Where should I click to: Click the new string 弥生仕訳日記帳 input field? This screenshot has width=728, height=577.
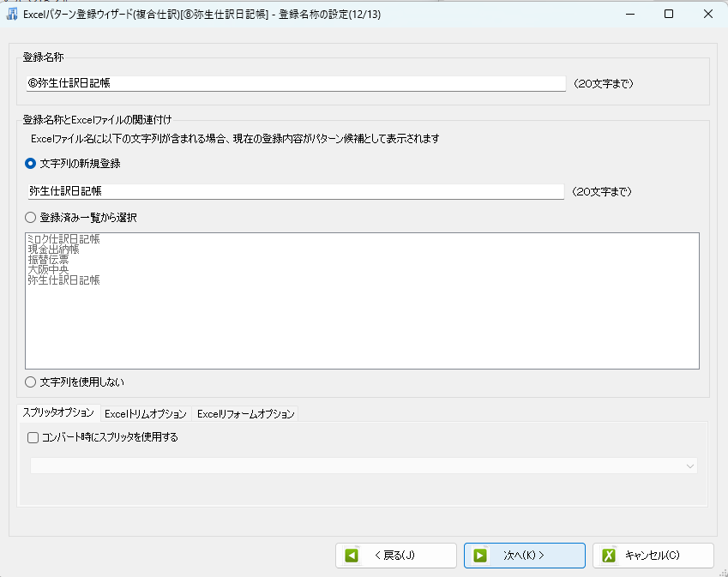click(x=296, y=191)
